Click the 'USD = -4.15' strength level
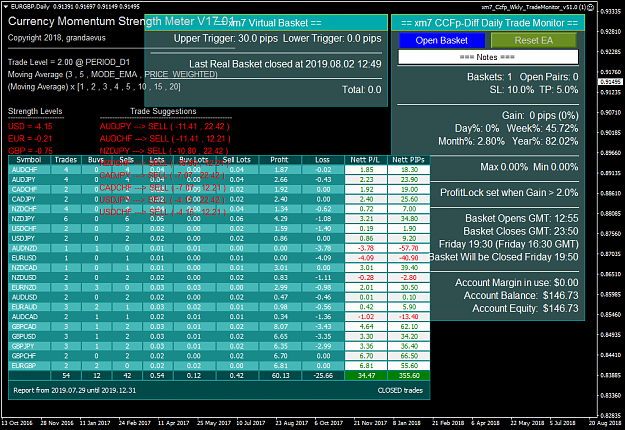 pyautogui.click(x=30, y=126)
